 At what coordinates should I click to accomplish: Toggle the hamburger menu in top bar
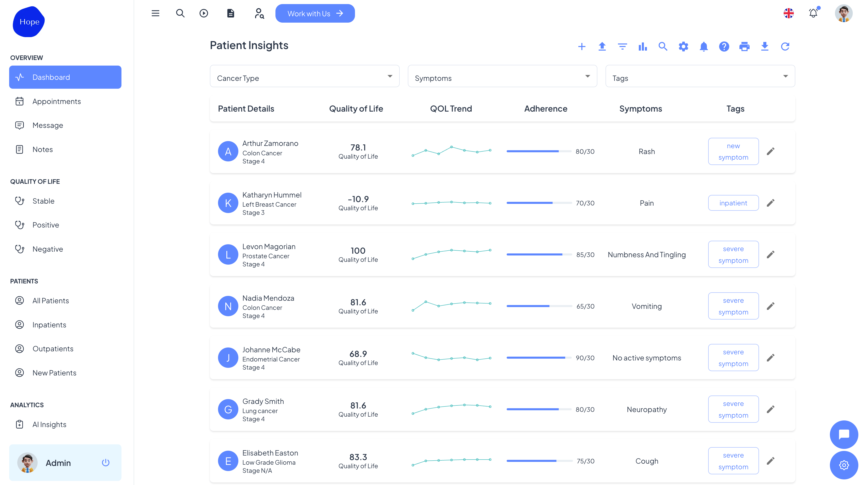pos(155,13)
